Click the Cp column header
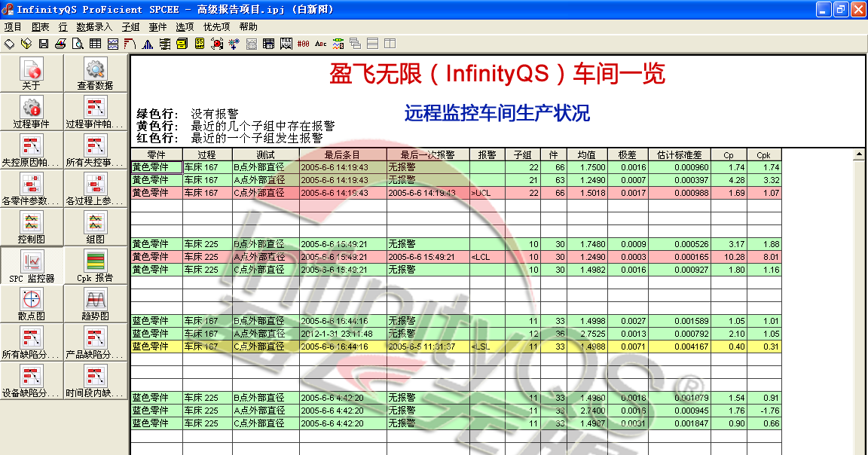 coord(729,155)
